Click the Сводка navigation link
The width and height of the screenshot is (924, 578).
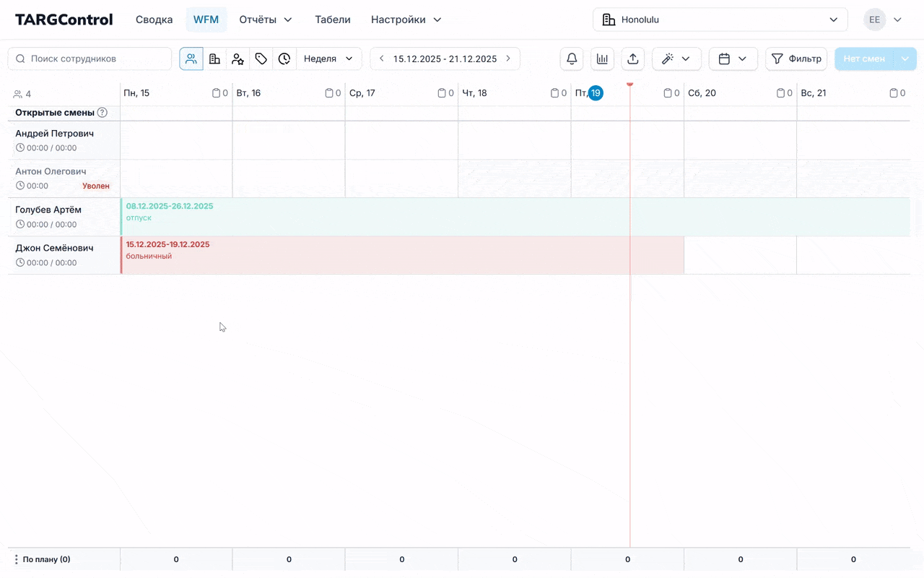[154, 20]
